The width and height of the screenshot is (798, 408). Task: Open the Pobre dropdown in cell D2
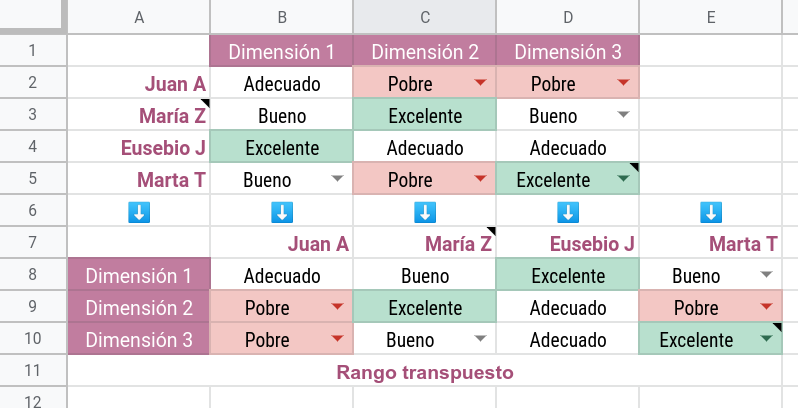pos(623,83)
